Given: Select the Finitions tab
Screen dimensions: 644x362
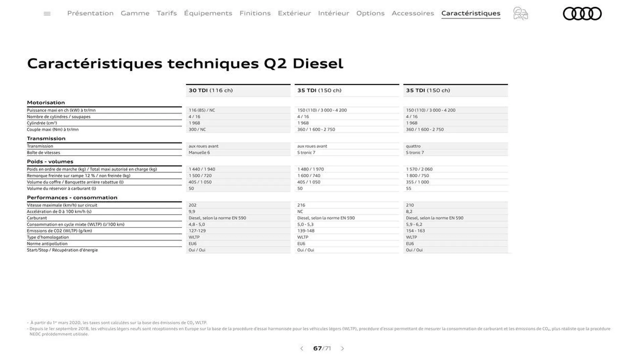Looking at the screenshot, I should (x=255, y=13).
